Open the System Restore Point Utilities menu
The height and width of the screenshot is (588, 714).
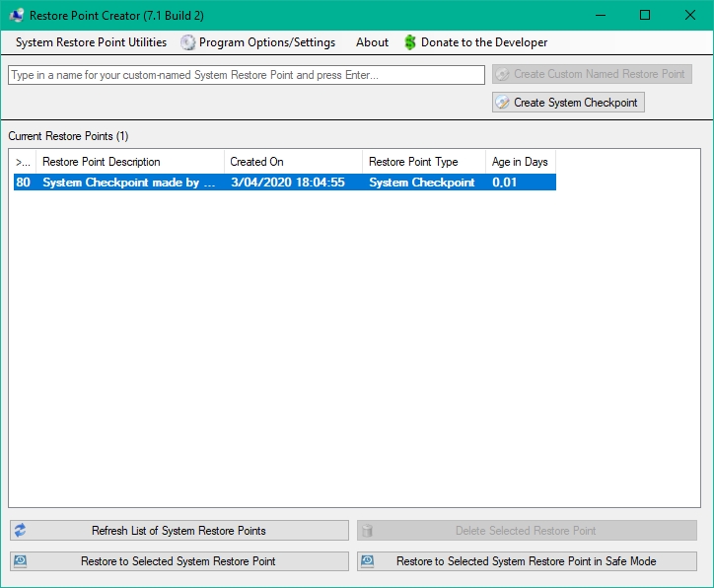pos(91,42)
